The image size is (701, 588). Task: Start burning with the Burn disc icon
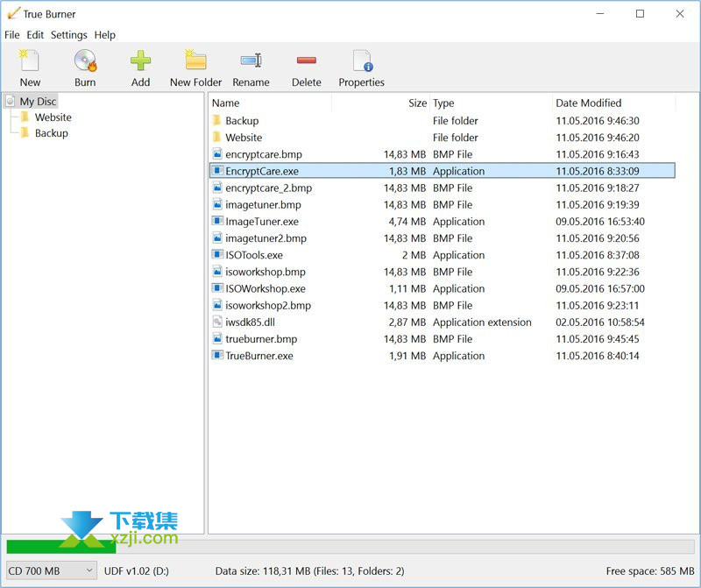coord(85,60)
